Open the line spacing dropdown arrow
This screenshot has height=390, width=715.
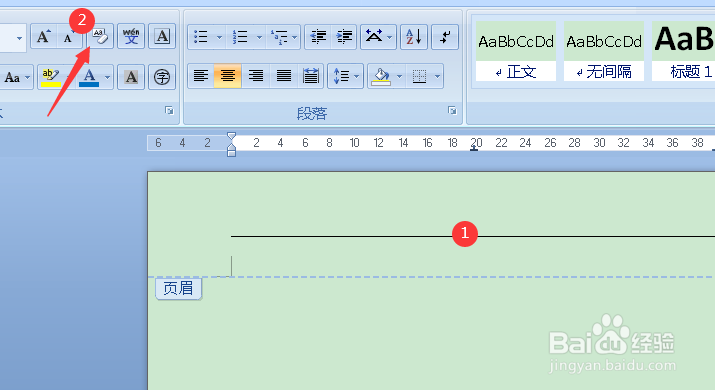[357, 76]
